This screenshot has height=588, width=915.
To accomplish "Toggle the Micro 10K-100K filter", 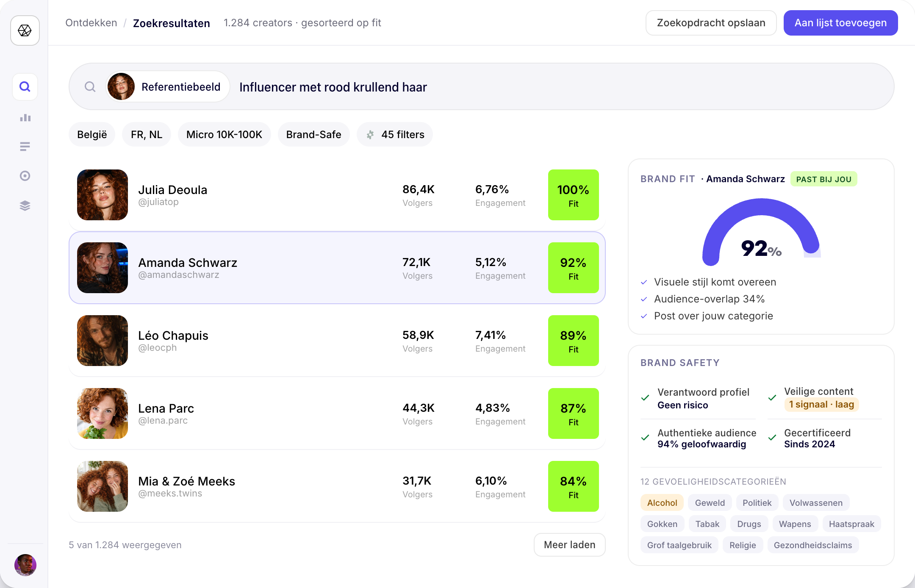I will coord(224,135).
